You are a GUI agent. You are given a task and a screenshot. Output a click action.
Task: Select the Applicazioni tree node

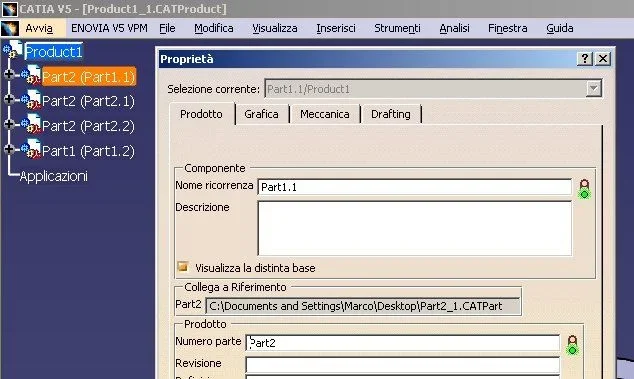pyautogui.click(x=53, y=176)
